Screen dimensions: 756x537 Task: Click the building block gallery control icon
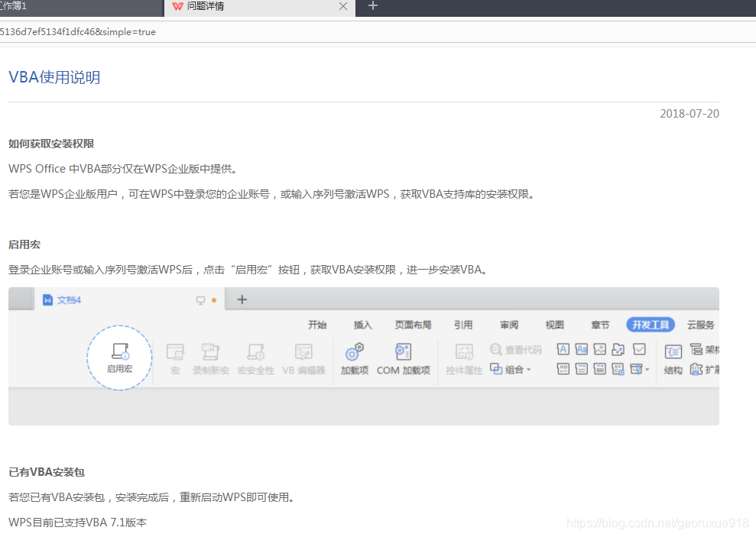[618, 349]
